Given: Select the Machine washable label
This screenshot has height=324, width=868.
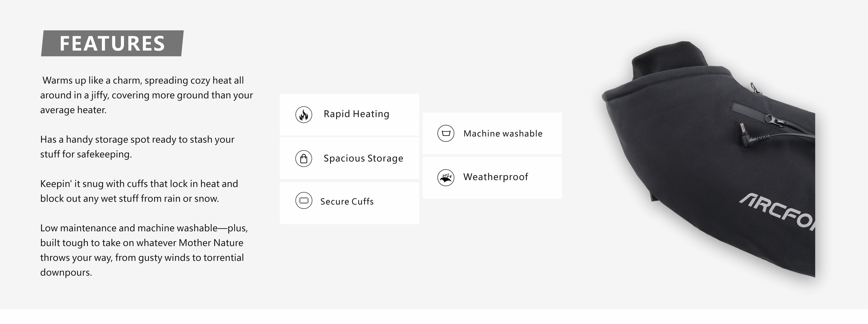Looking at the screenshot, I should tap(503, 133).
